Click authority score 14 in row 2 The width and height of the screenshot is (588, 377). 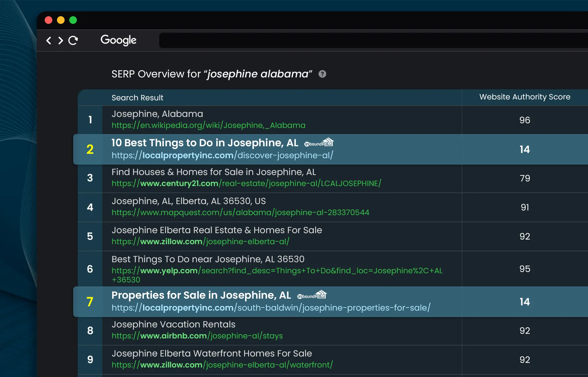525,149
